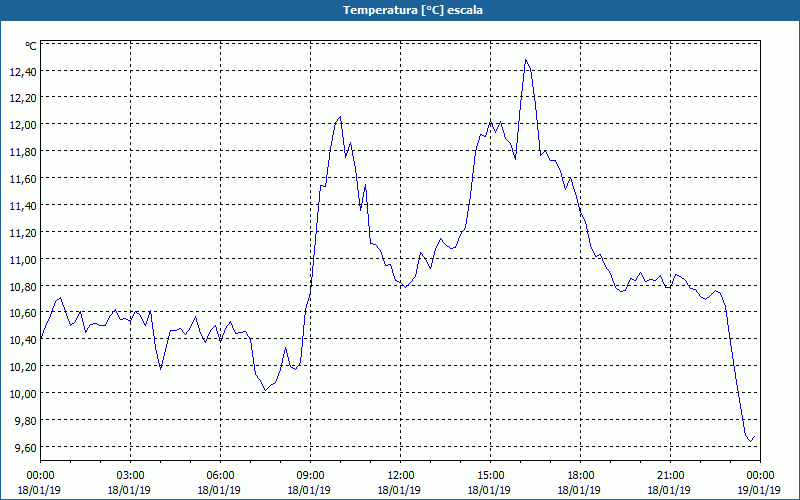The width and height of the screenshot is (800, 500).
Task: Click the 06:00 time axis label
Action: coord(220,476)
